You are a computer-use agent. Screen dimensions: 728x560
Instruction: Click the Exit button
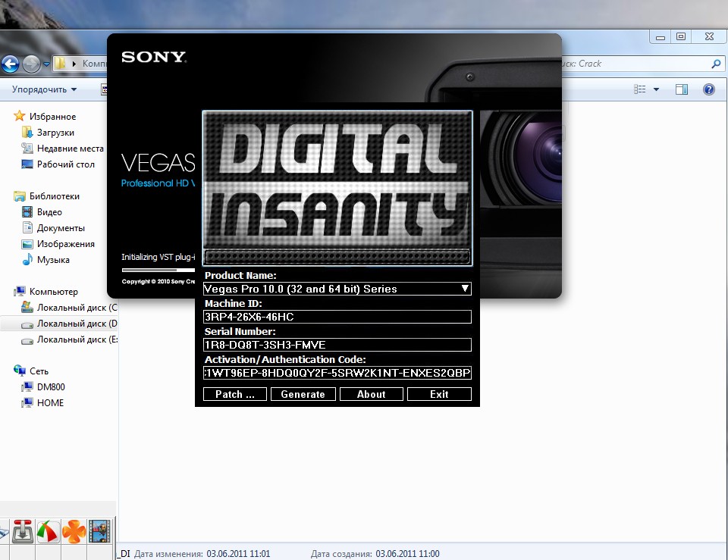tap(439, 394)
